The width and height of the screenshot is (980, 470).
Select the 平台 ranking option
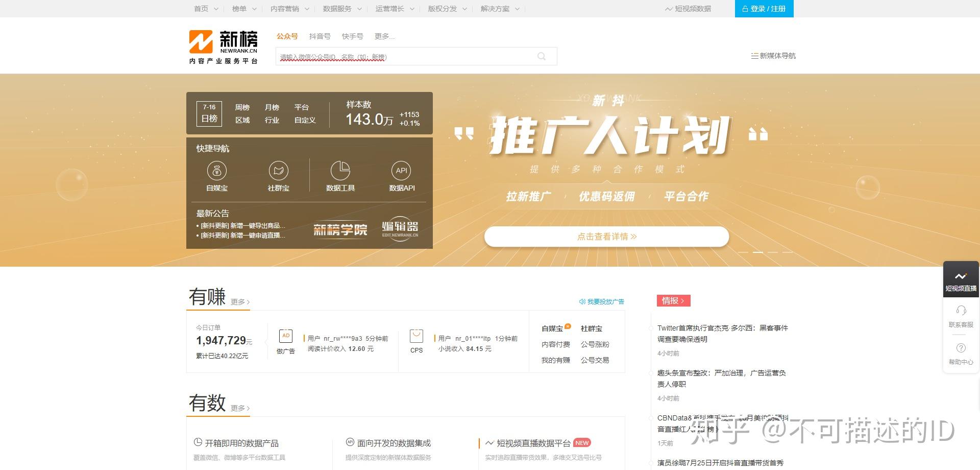pyautogui.click(x=302, y=107)
